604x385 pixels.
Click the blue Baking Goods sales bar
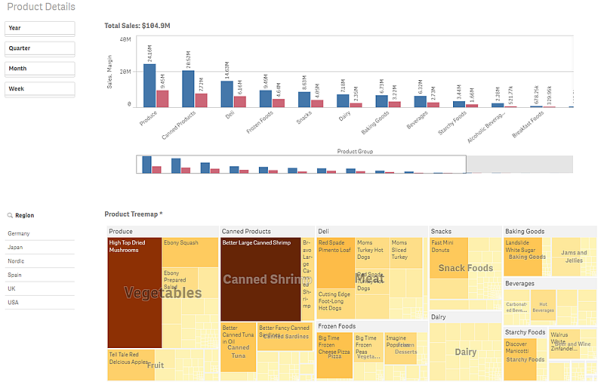click(381, 101)
